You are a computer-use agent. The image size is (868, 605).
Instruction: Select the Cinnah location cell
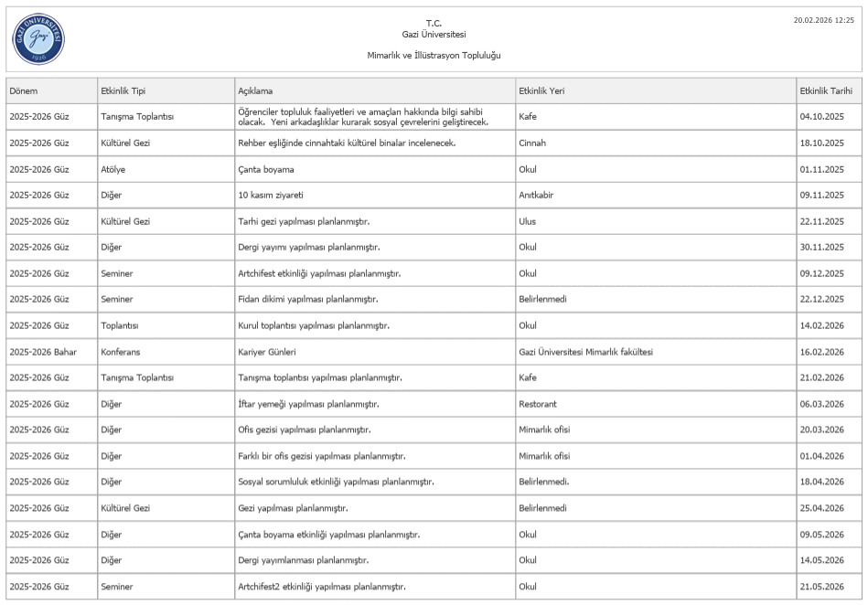(532, 143)
